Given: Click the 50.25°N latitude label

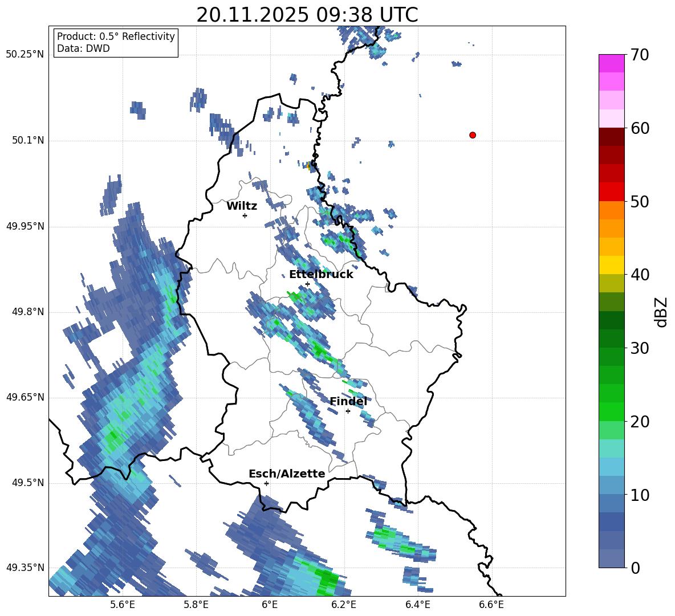Looking at the screenshot, I should (x=26, y=55).
